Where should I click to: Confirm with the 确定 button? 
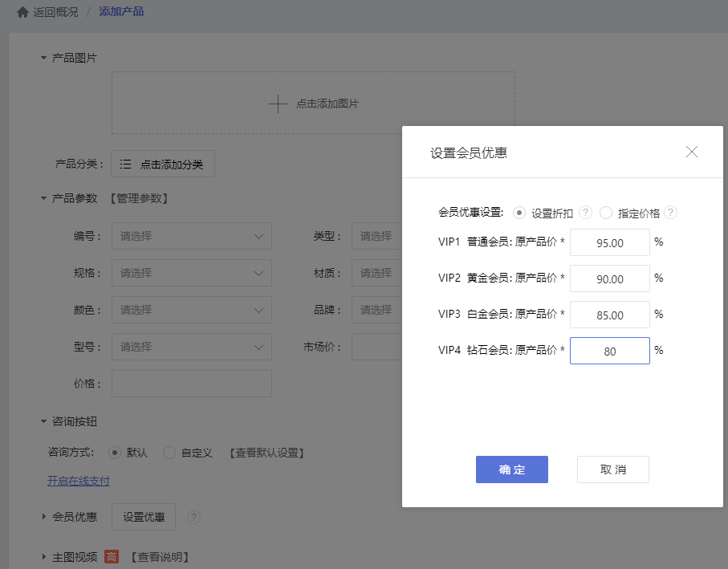[511, 469]
